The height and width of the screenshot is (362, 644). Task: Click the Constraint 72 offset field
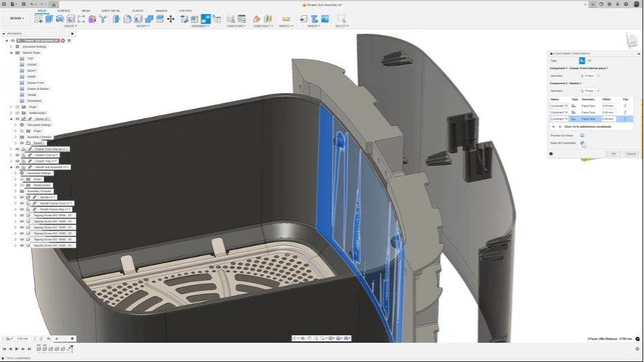pos(608,106)
